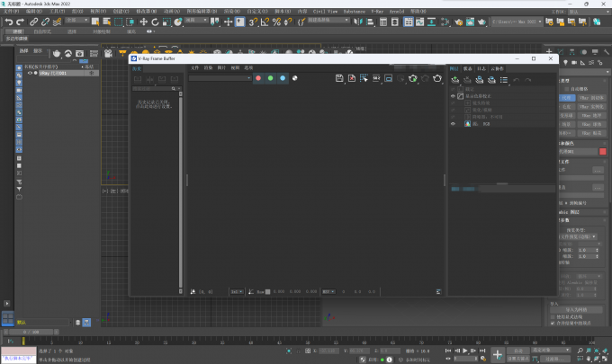The width and height of the screenshot is (612, 364).
Task: Save current channel in V-Ray Frame Buffer
Action: [339, 78]
